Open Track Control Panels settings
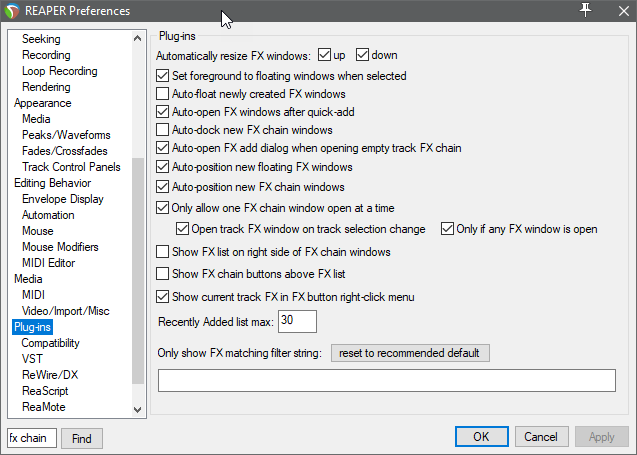The height and width of the screenshot is (455, 637). click(71, 167)
